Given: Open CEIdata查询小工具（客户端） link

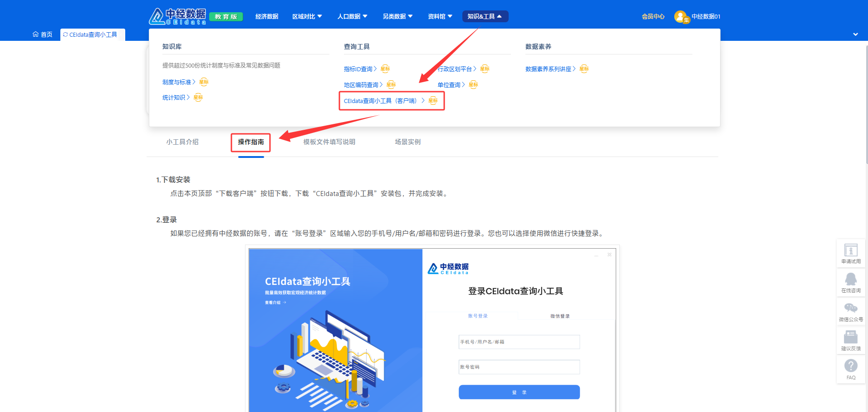Looking at the screenshot, I should click(x=380, y=101).
